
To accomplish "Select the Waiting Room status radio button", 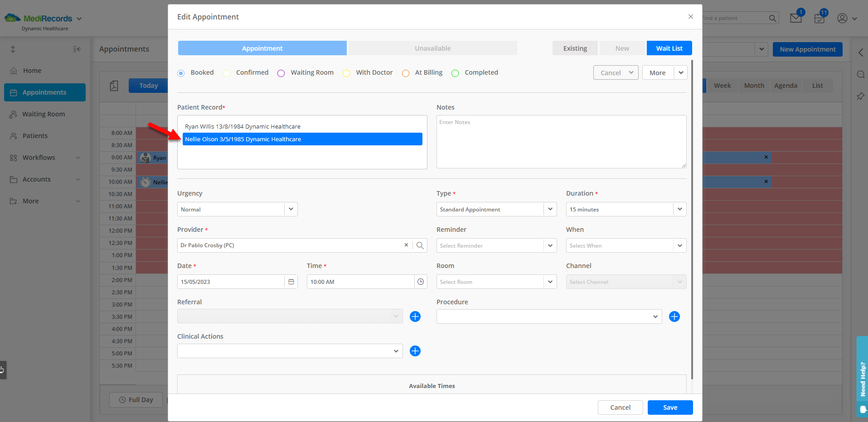I will click(281, 73).
